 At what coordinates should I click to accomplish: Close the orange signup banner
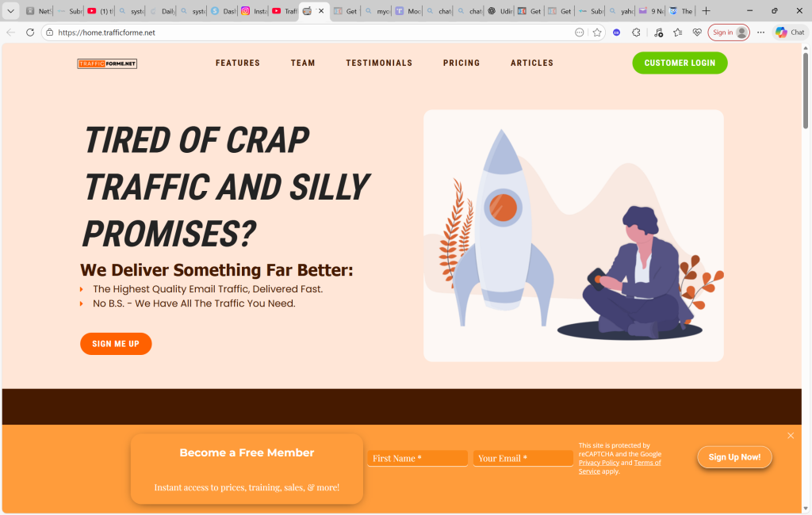(x=791, y=436)
